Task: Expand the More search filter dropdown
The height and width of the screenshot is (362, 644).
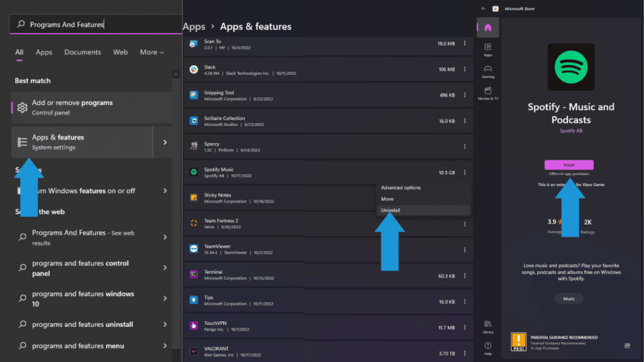Action: [152, 52]
